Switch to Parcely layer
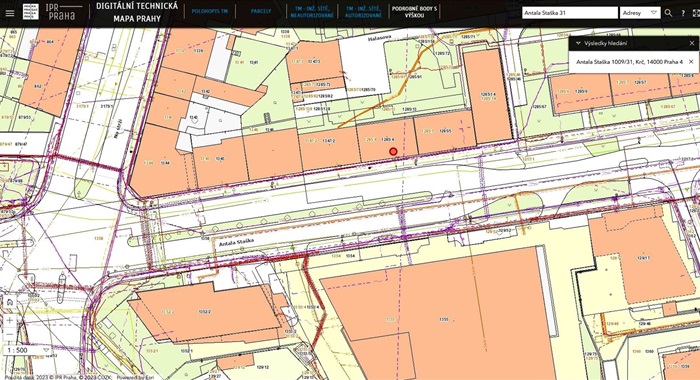Viewport: 700px width, 380px height. tap(261, 11)
